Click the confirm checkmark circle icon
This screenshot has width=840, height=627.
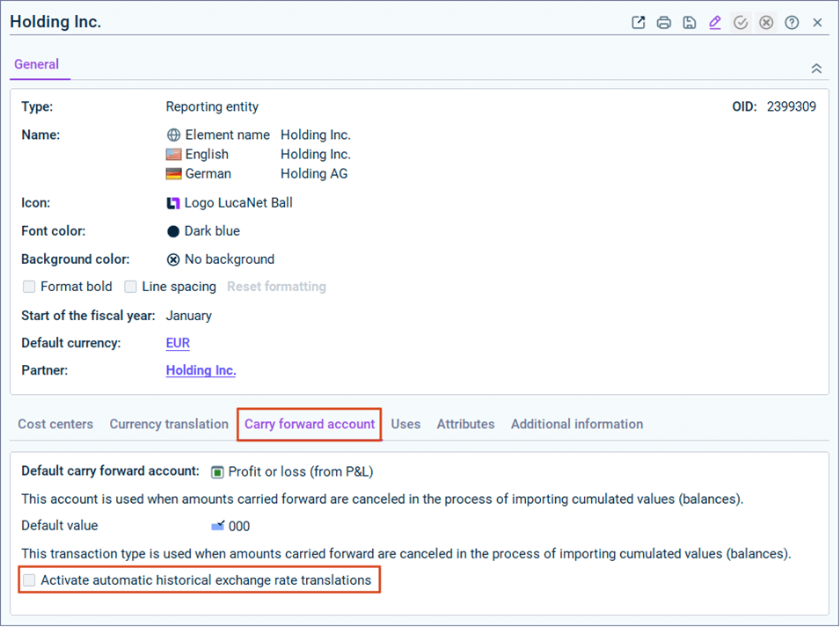click(741, 23)
